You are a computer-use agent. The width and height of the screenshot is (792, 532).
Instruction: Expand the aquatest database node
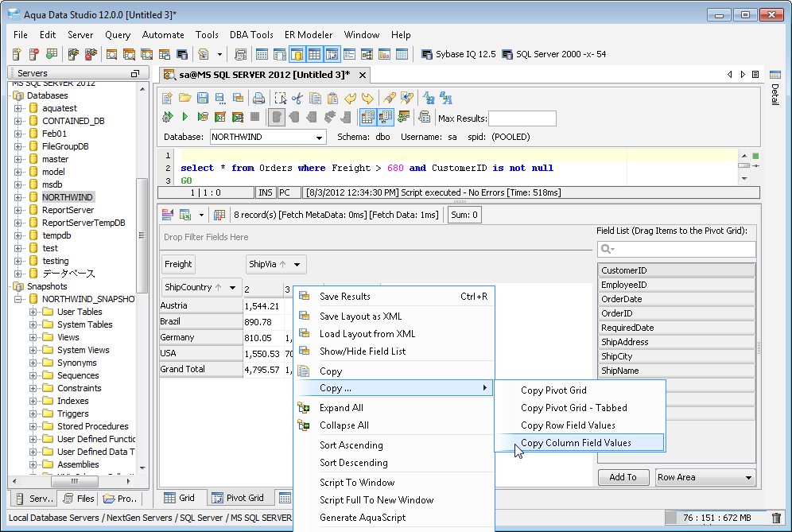pos(18,108)
